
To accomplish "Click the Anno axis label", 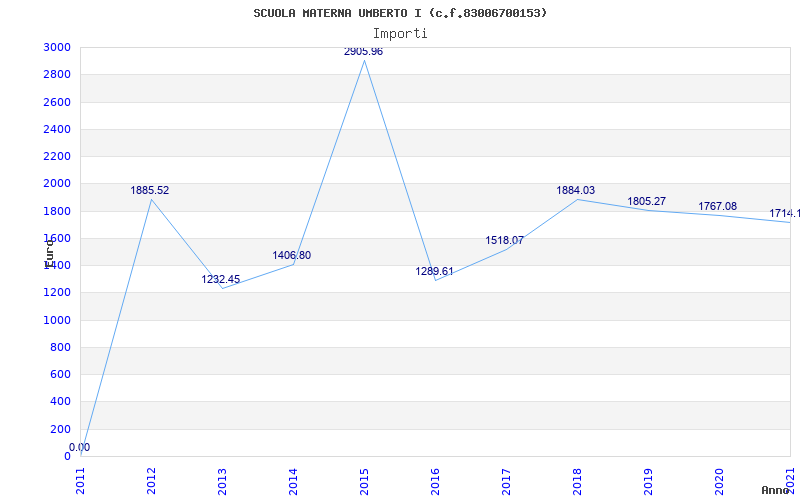I will [775, 490].
